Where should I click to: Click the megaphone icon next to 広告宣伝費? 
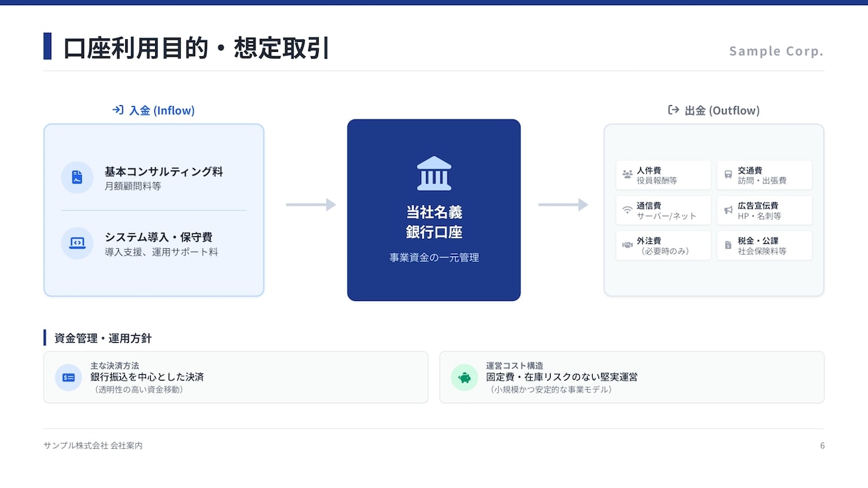tap(728, 210)
